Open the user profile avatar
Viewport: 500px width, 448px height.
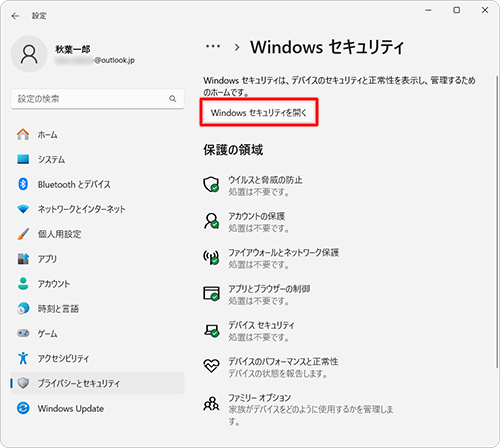29,54
